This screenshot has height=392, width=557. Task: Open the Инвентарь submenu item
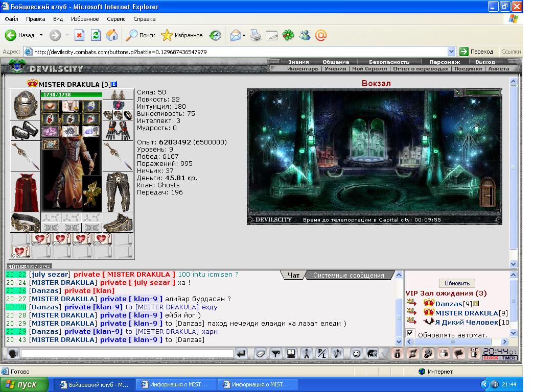coord(303,69)
